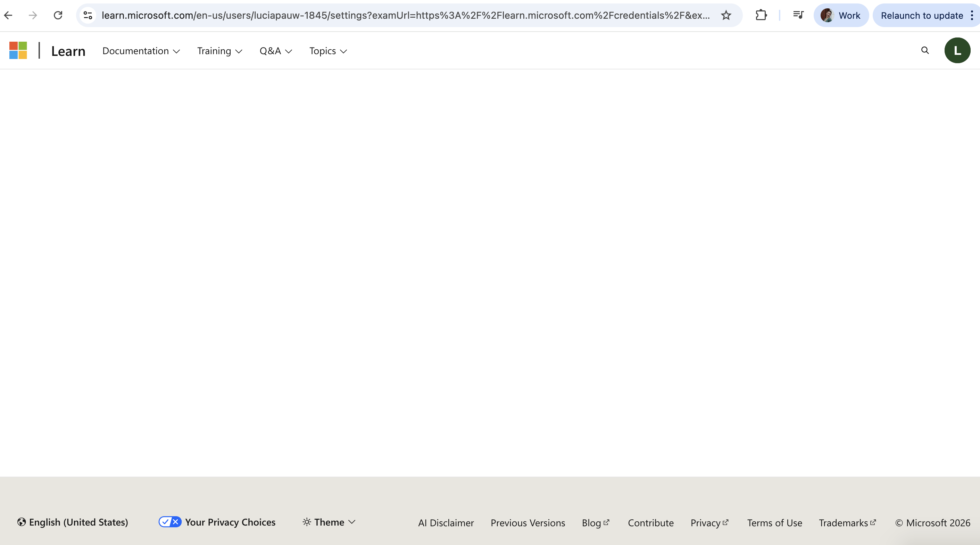Open the Theme selector dropdown
980x545 pixels.
tap(329, 522)
